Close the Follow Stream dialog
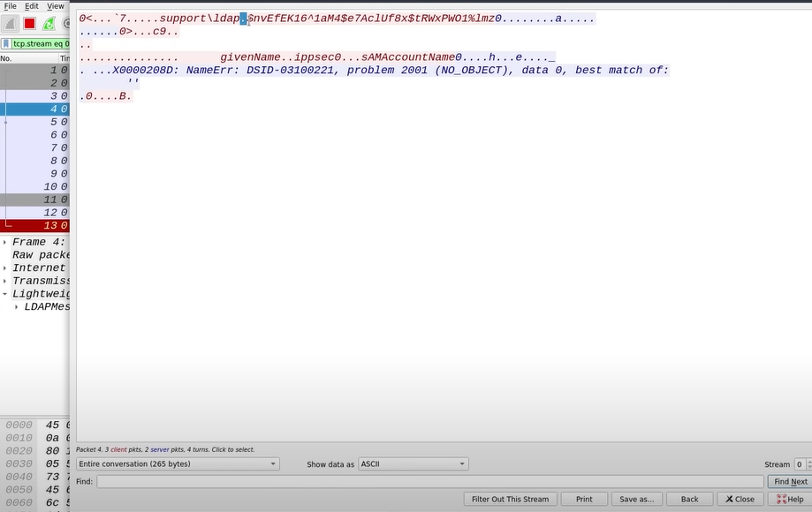This screenshot has height=512, width=812. coord(740,499)
